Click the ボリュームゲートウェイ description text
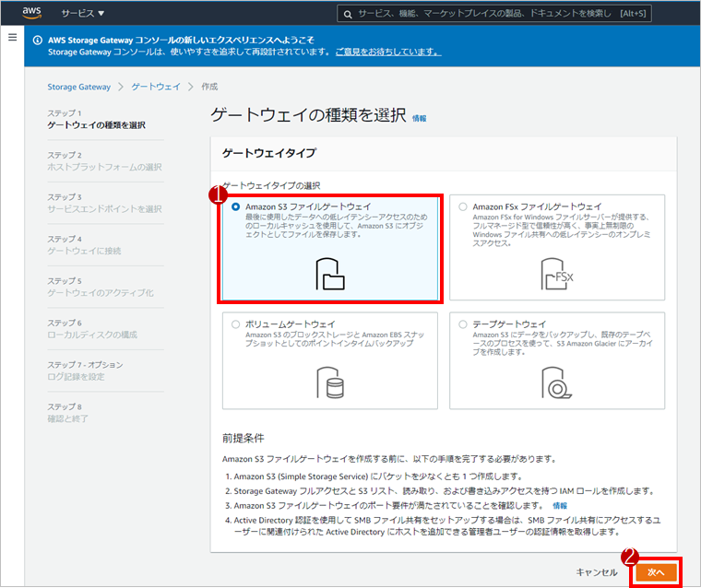This screenshot has height=588, width=701. [x=335, y=339]
